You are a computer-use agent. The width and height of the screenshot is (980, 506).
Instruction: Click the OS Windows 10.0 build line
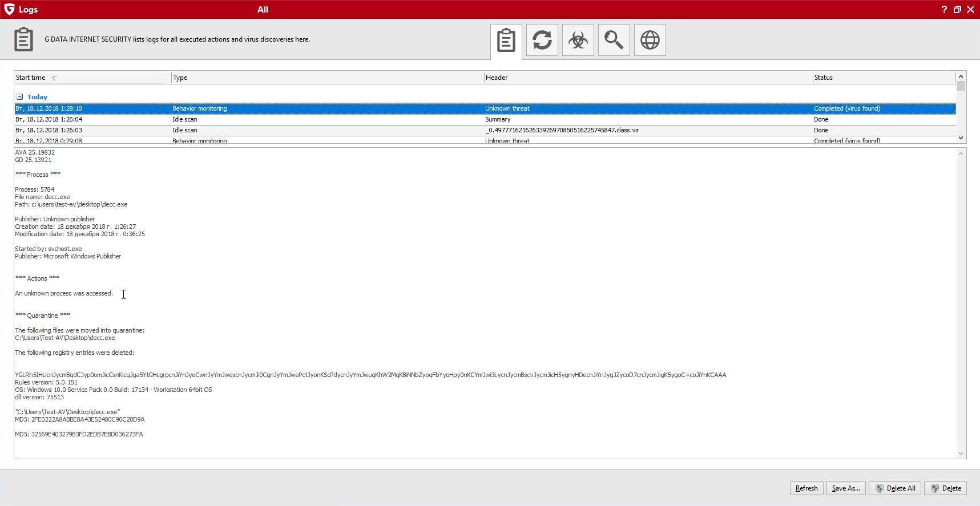click(x=114, y=390)
